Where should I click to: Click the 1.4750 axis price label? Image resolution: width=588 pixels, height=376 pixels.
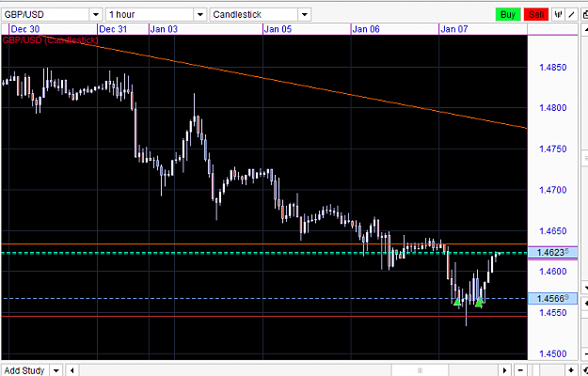[x=552, y=149]
